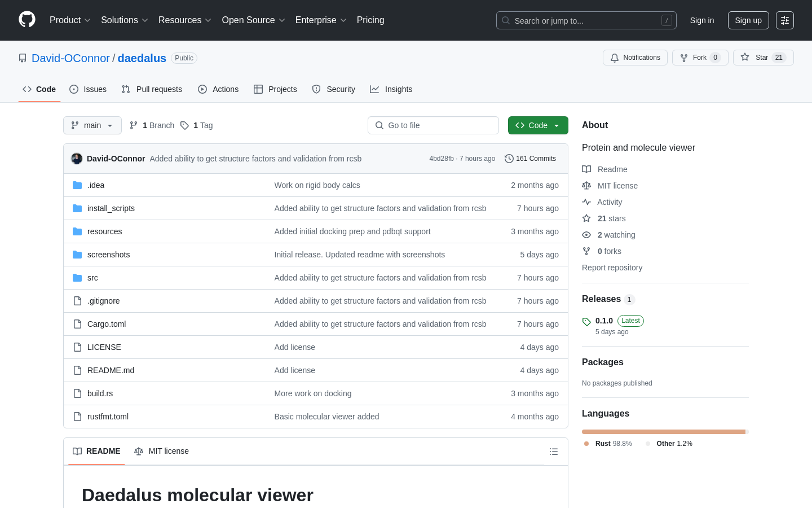This screenshot has width=812, height=508.
Task: Open the Pricing page
Action: (x=370, y=20)
